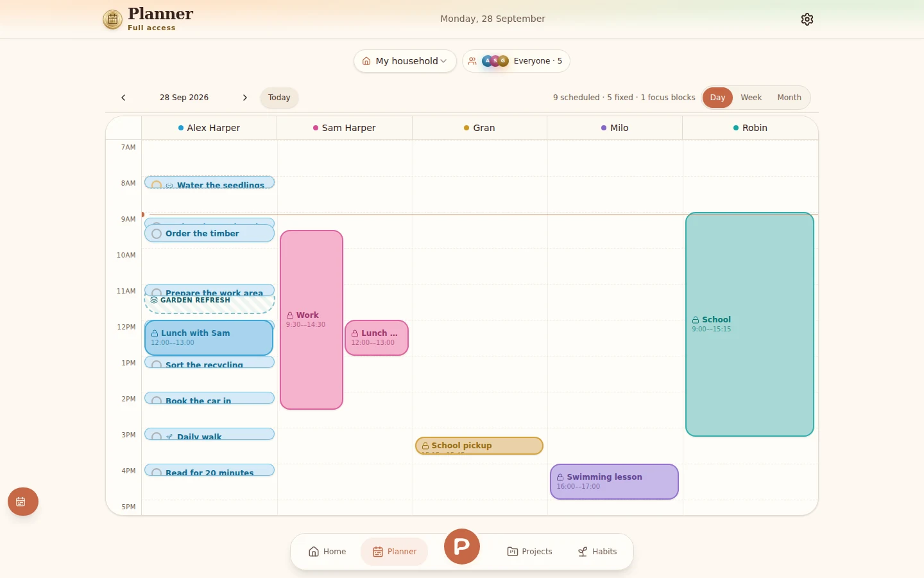Click the 28 Sep 2026 date label
The height and width of the screenshot is (578, 924).
tap(184, 98)
